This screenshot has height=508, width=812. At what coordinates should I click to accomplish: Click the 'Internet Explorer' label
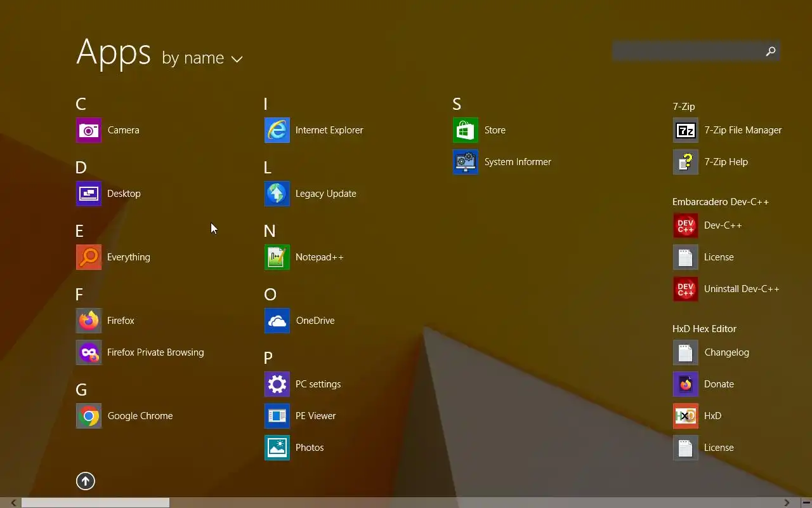pyautogui.click(x=329, y=130)
